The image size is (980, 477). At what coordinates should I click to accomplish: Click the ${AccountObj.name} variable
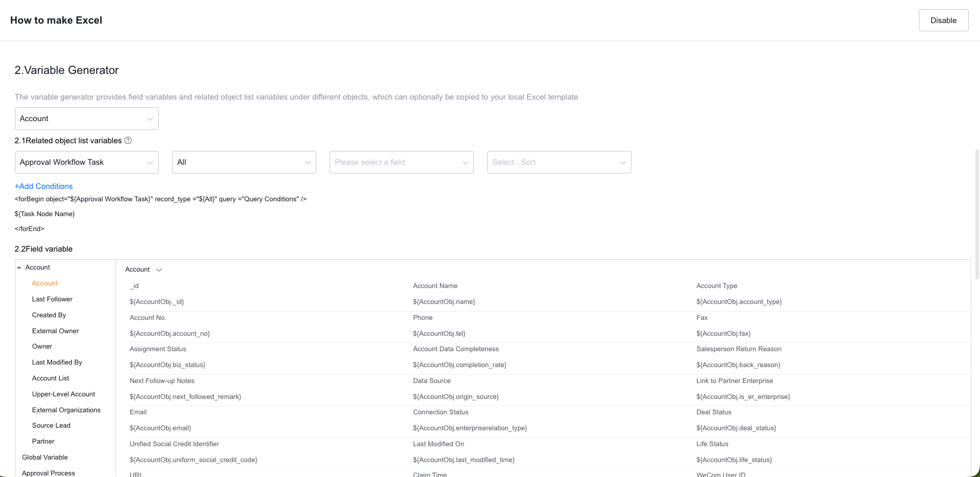(444, 302)
